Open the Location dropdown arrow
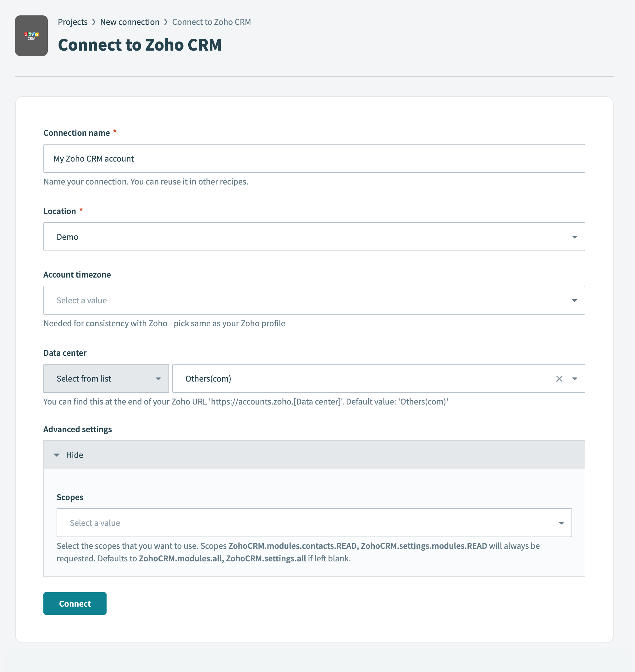The width and height of the screenshot is (635, 672). 574,236
